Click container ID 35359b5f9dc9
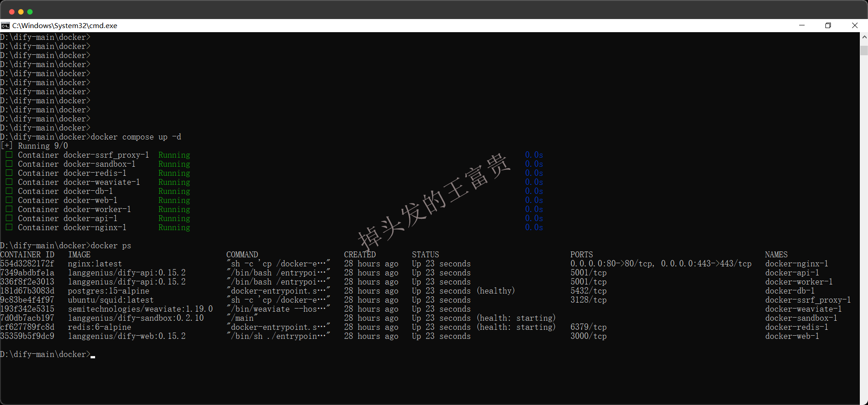This screenshot has width=868, height=405. pos(27,336)
